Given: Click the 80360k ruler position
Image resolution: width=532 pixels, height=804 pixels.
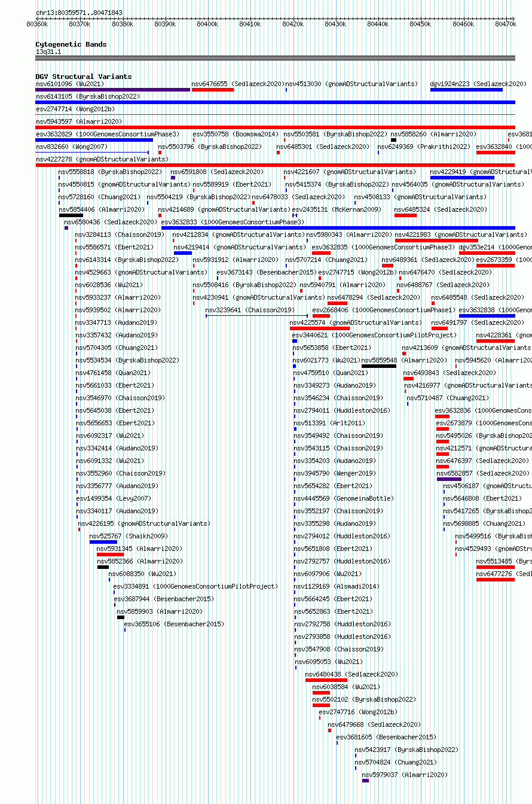Looking at the screenshot, I should click(37, 24).
